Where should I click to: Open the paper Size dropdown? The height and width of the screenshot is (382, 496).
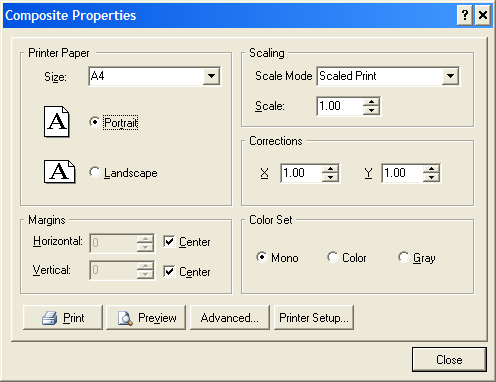point(211,76)
